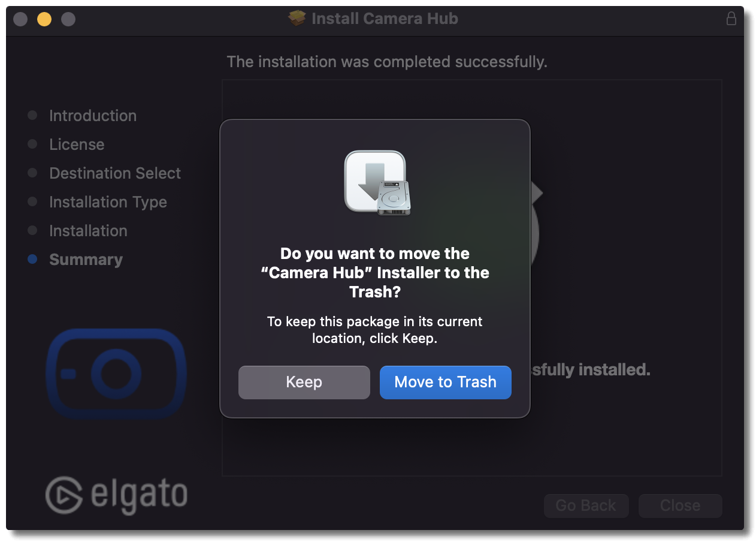Click the Summary step label

(x=86, y=260)
